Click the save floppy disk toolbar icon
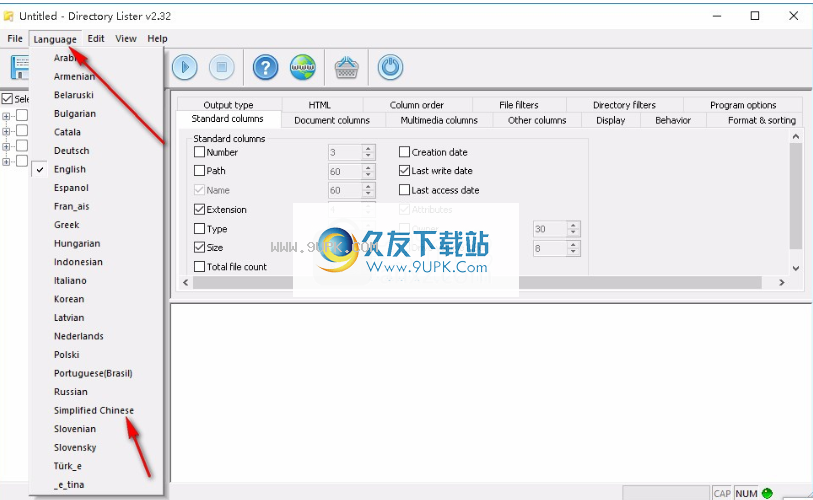 [x=20, y=67]
